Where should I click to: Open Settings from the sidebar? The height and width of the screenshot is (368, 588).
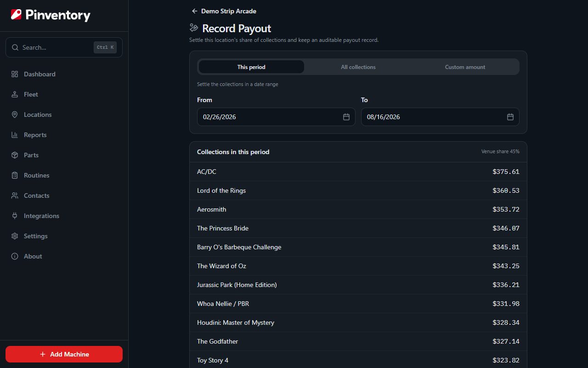coord(64,236)
